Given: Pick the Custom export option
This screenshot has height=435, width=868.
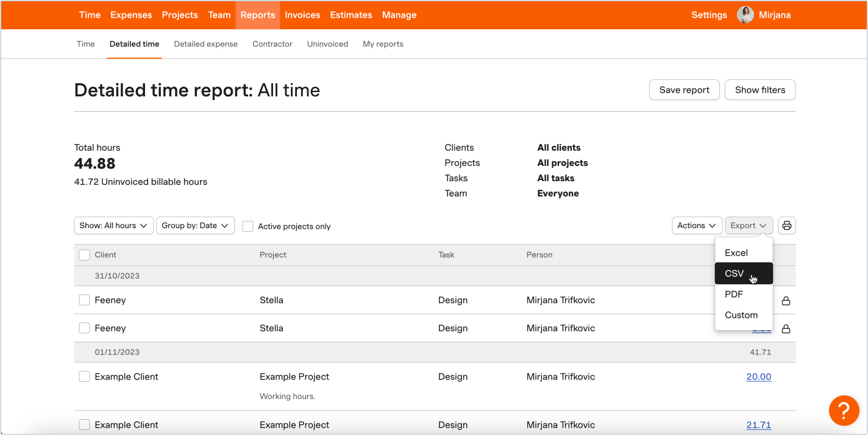Looking at the screenshot, I should (741, 315).
